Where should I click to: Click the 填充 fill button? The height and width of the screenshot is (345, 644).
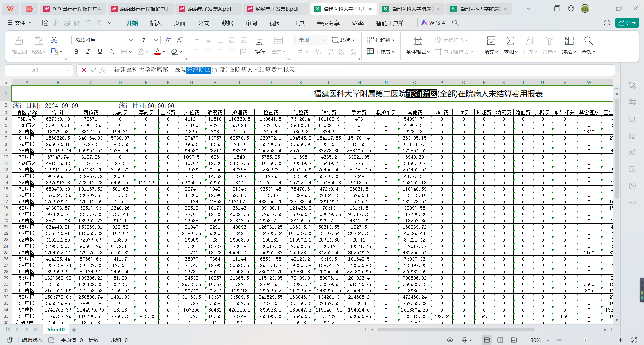coord(491,45)
